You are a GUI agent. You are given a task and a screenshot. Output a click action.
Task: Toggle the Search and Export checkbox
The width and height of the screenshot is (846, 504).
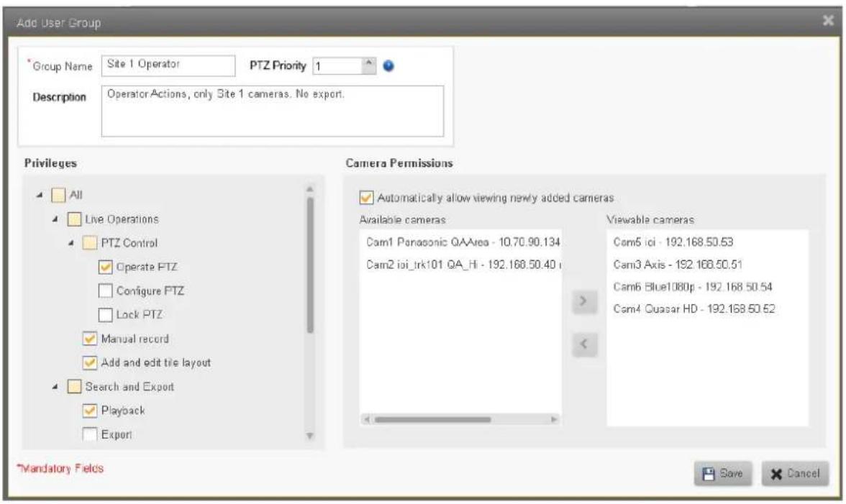[x=74, y=387]
